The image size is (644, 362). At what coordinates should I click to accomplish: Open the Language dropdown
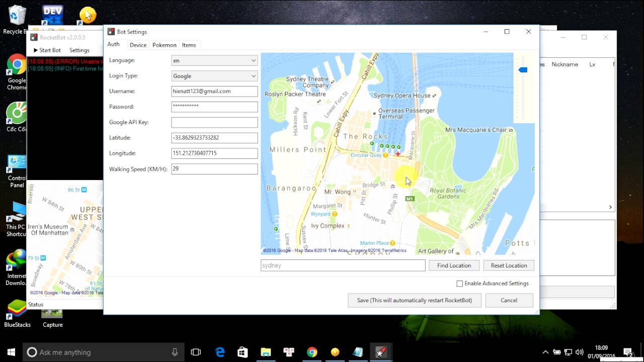(214, 60)
